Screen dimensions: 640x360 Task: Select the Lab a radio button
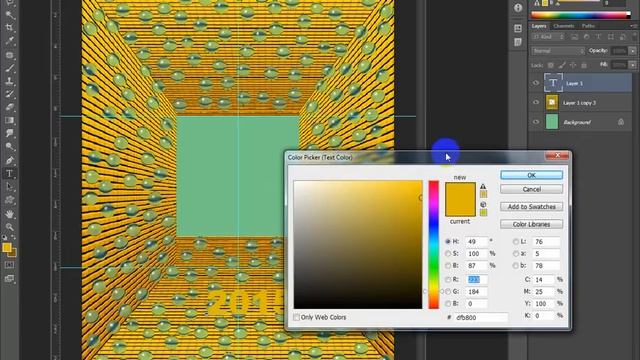516,253
